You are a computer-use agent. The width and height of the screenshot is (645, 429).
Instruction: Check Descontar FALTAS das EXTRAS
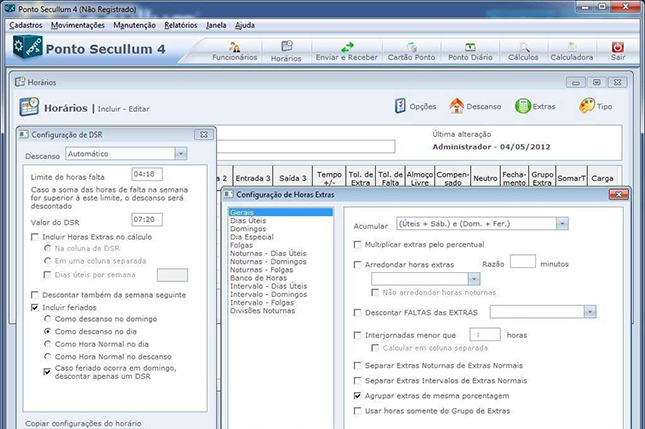point(357,313)
